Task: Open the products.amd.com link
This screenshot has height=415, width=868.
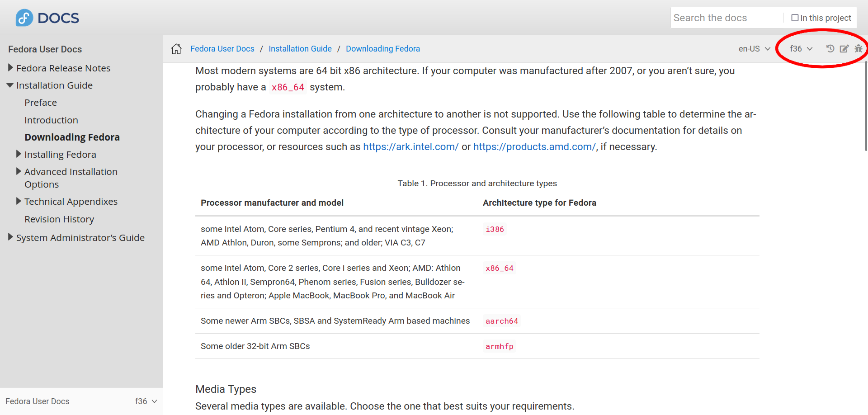Action: coord(535,147)
